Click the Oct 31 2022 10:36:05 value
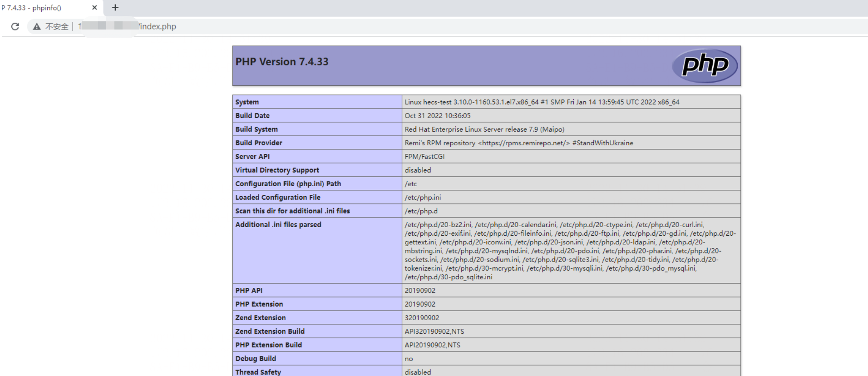 pos(438,116)
